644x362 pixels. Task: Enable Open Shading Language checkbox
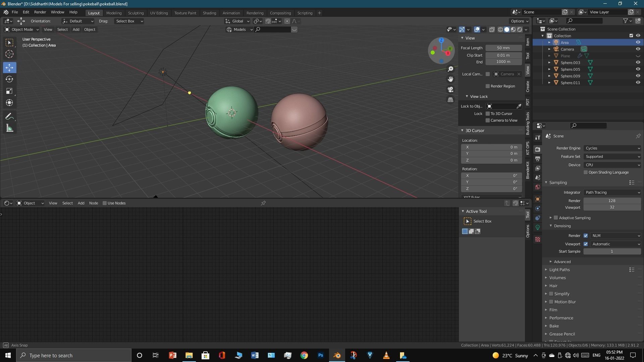(x=586, y=172)
